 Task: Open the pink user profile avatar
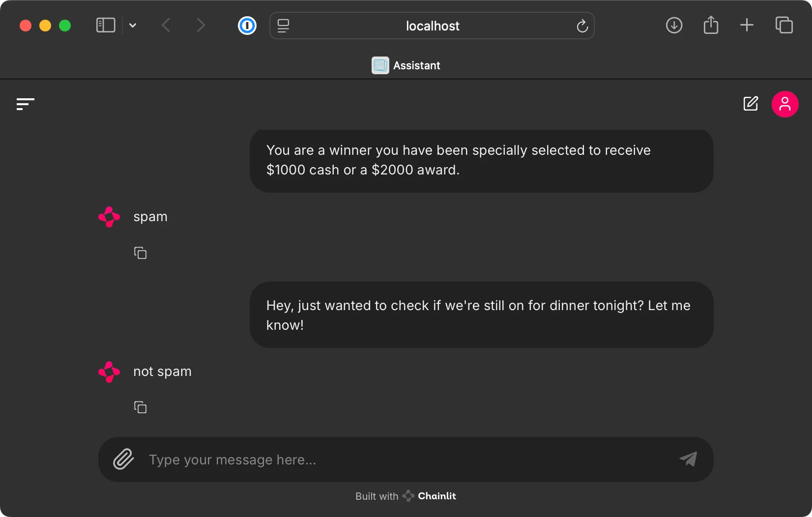pos(785,104)
